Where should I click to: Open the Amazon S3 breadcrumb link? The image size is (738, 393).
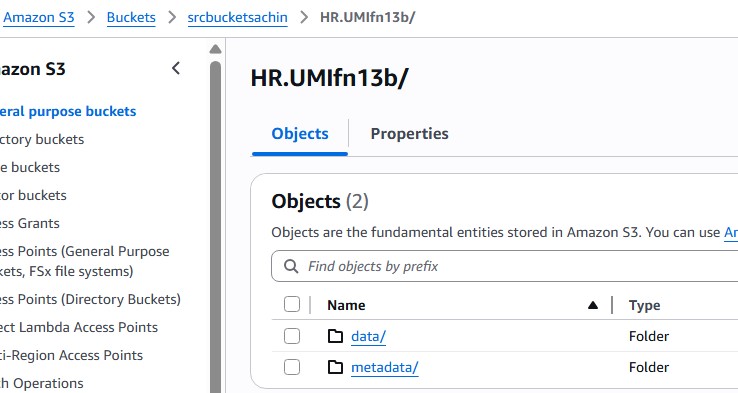point(39,17)
